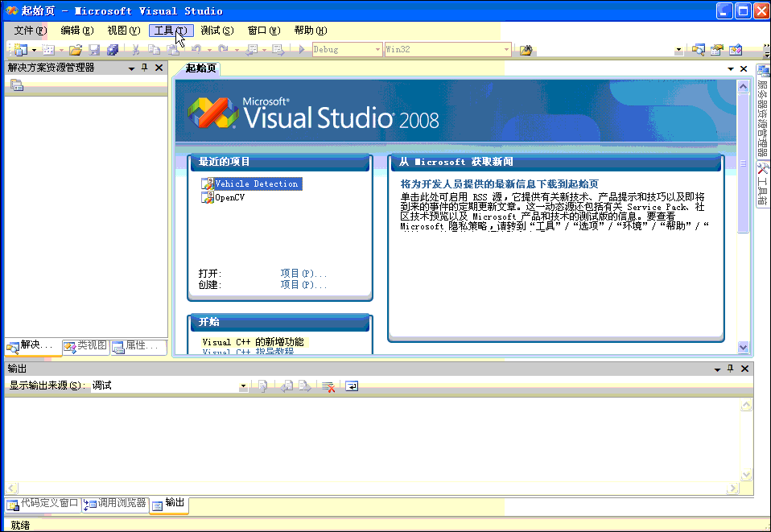Open the 工具箱 side tab
The height and width of the screenshot is (532, 771).
coord(763,184)
